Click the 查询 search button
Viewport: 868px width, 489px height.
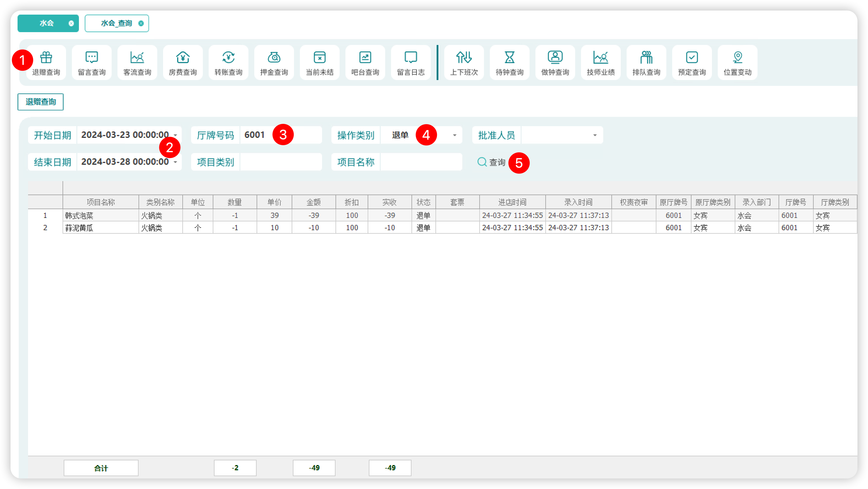click(491, 162)
